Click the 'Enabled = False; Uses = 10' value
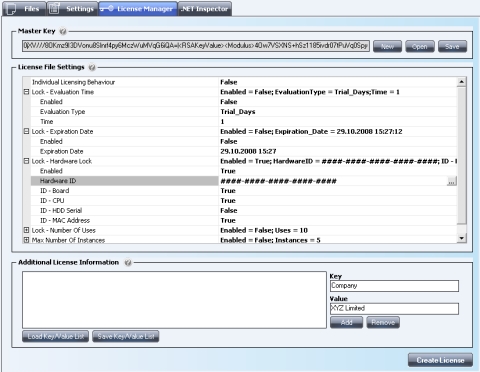This screenshot has width=480, height=372. coord(338,230)
